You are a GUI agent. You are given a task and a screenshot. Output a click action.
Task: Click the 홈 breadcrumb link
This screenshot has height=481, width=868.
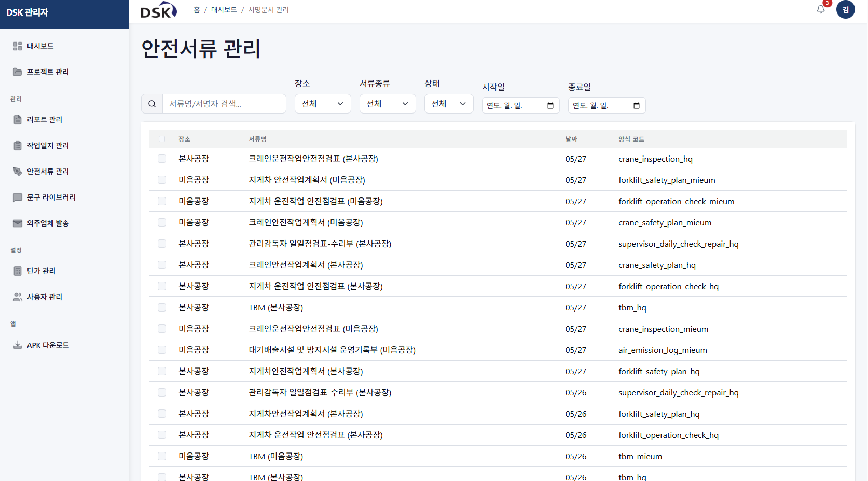197,10
